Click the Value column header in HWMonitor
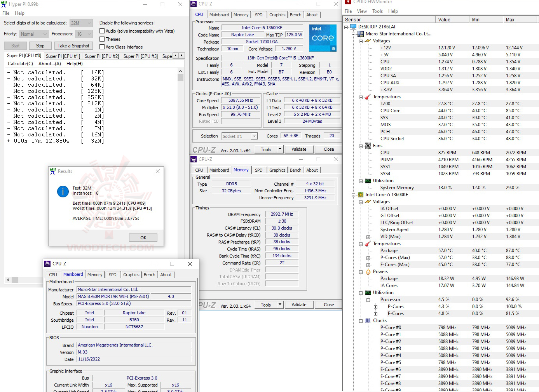Image resolution: width=539 pixels, height=392 pixels. 452,19
